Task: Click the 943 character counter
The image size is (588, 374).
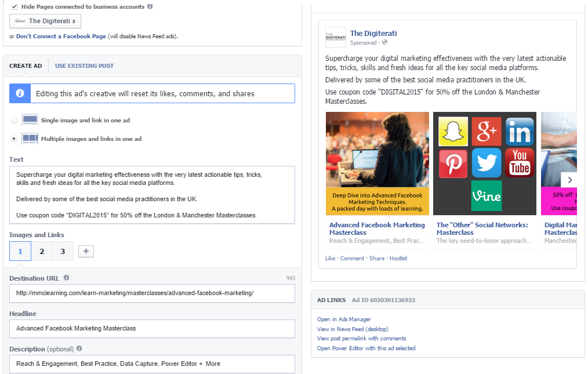Action: pos(291,278)
